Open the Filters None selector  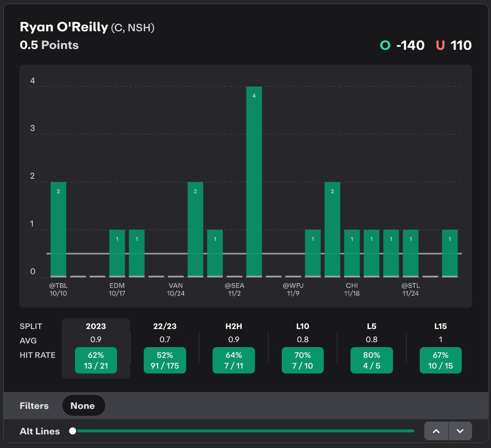click(x=83, y=406)
